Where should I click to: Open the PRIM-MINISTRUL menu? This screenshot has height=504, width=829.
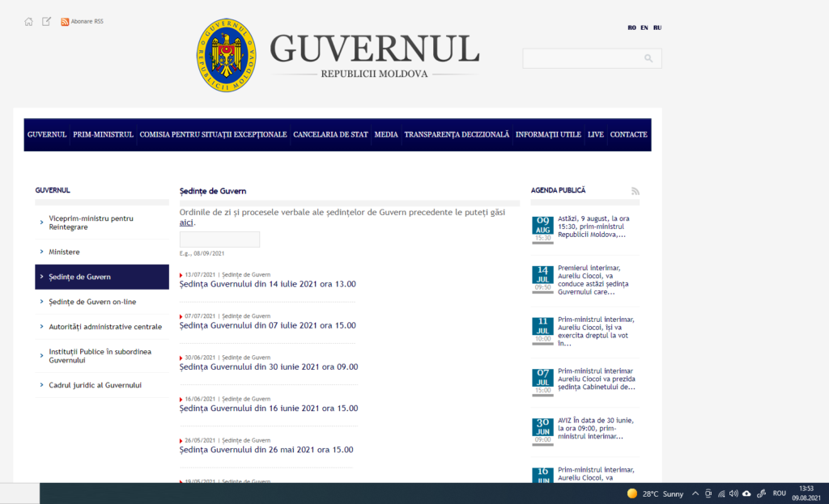pyautogui.click(x=103, y=134)
